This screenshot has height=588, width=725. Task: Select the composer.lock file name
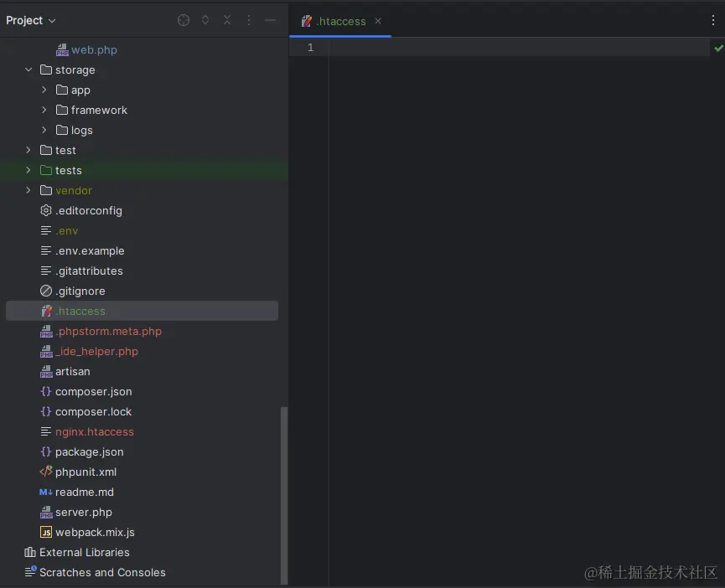coord(93,411)
